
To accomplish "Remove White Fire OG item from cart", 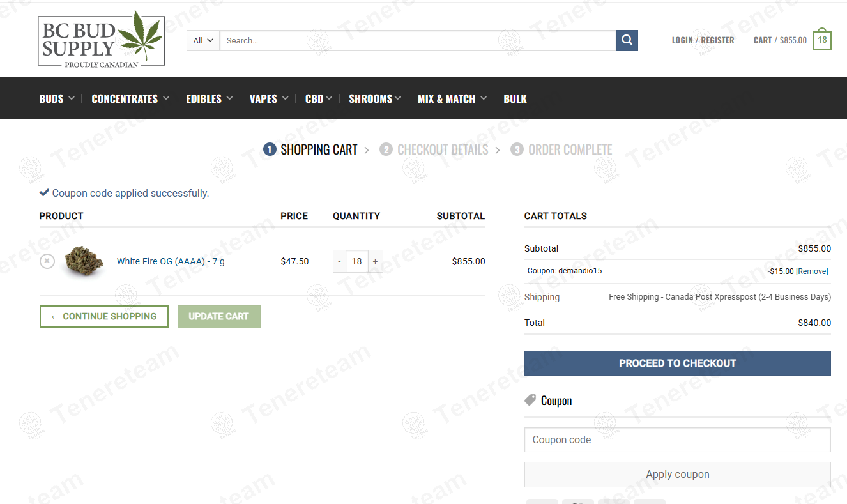I will [47, 261].
